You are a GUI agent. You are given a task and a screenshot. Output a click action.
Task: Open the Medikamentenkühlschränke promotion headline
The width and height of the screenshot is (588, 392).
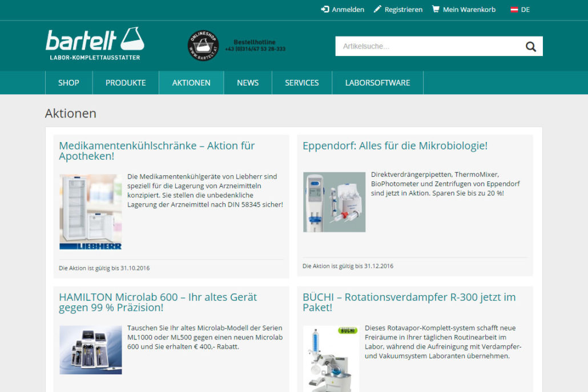tap(156, 151)
